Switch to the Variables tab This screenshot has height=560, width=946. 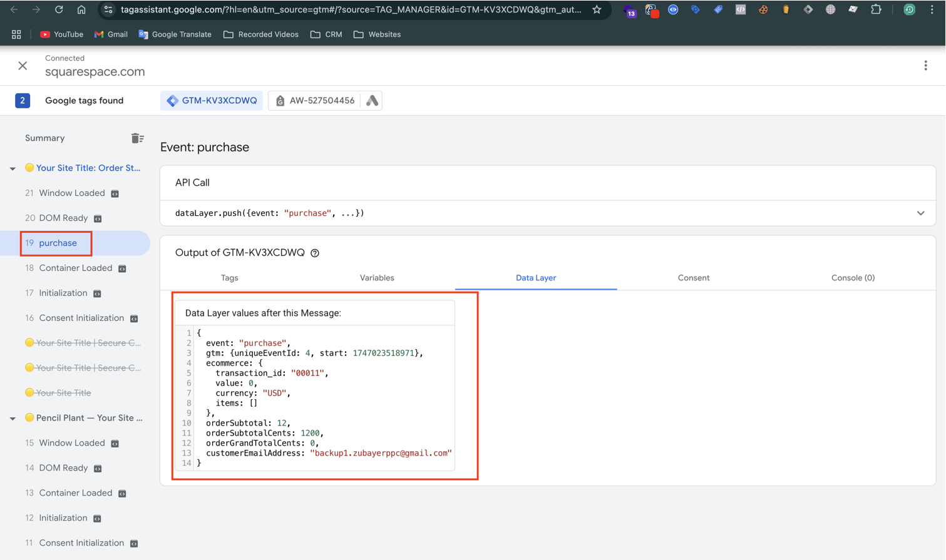tap(377, 278)
